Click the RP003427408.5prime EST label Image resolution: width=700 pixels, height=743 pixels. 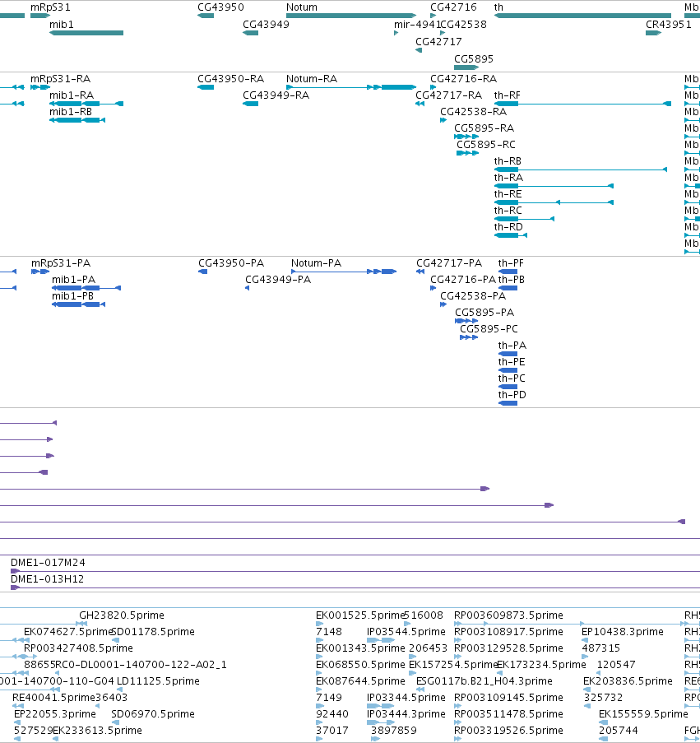(x=78, y=648)
